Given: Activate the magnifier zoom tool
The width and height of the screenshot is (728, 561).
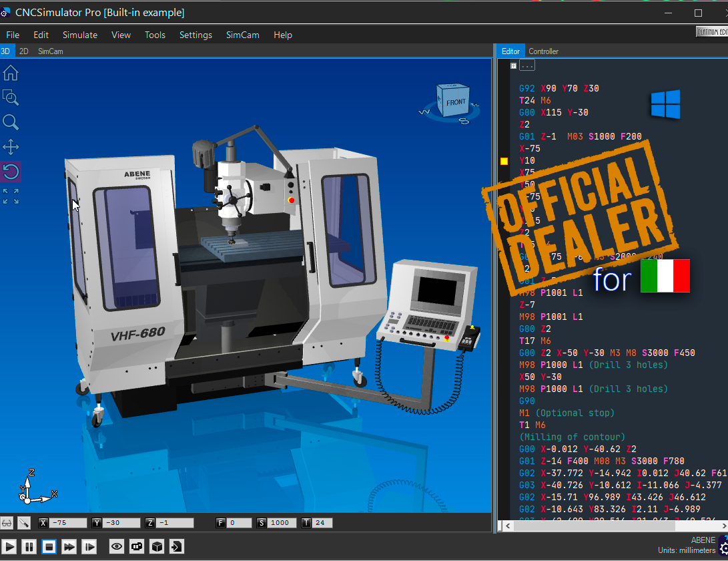Looking at the screenshot, I should pos(11,122).
